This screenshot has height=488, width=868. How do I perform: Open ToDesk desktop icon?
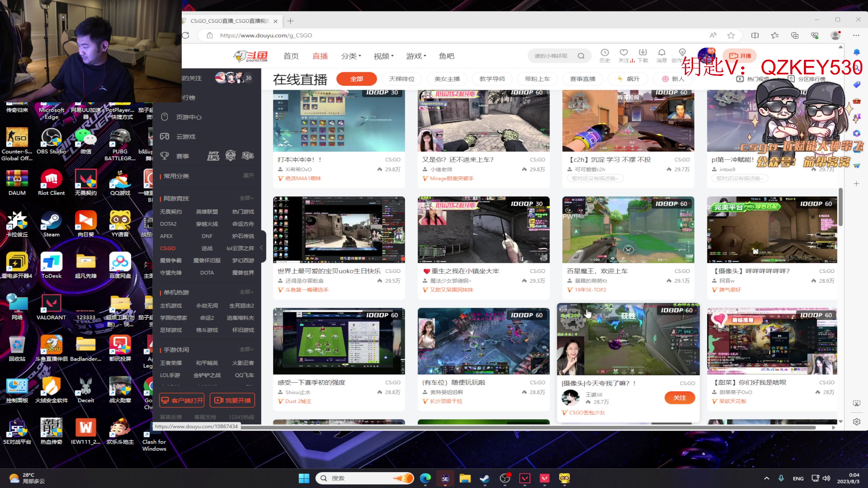point(51,265)
